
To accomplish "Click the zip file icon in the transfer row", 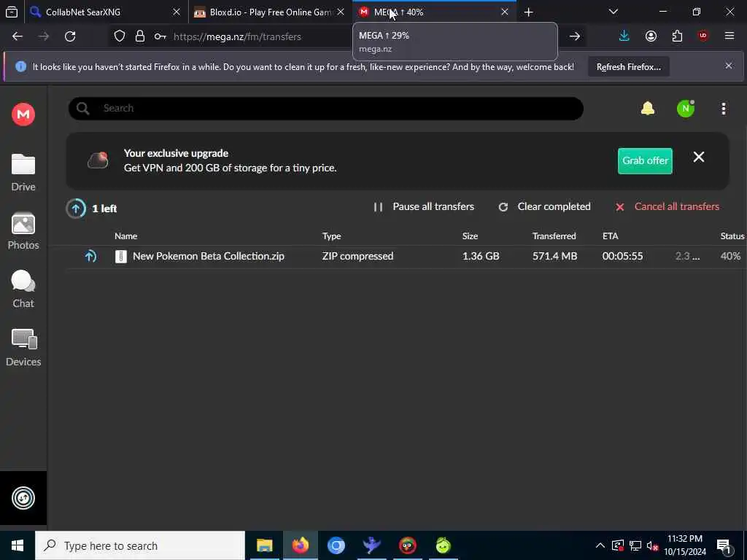I will (x=121, y=256).
